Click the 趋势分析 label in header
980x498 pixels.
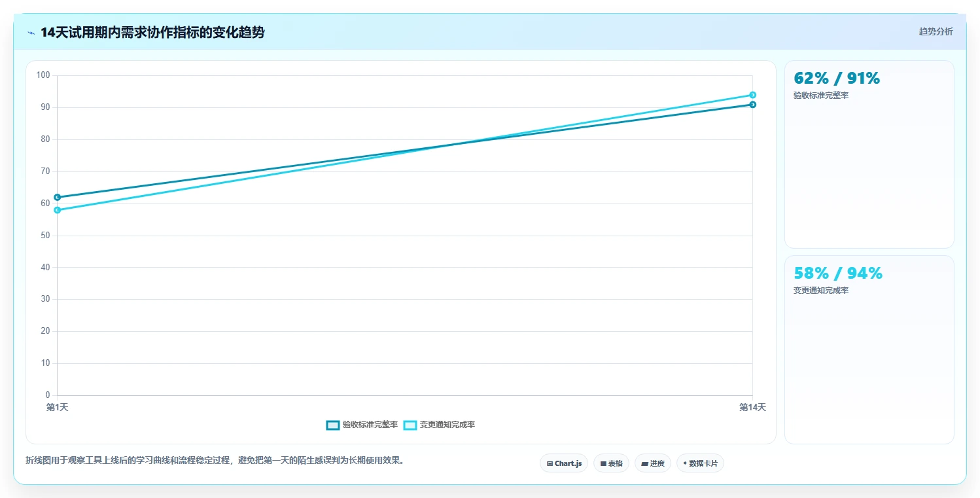936,31
